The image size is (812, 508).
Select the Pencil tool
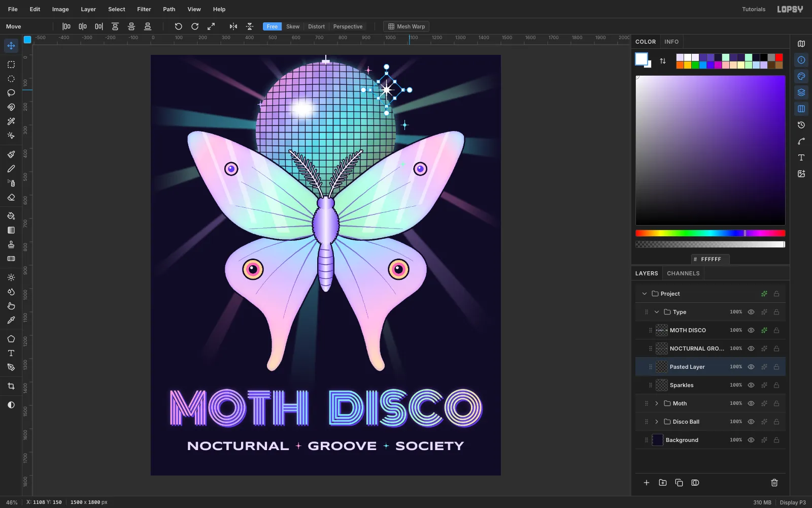[11, 169]
